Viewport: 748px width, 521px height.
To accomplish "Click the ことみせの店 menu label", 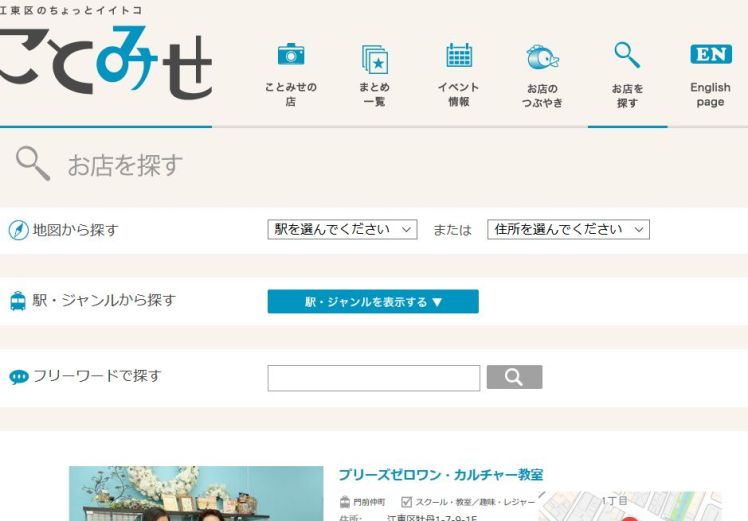I will pyautogui.click(x=291, y=94).
